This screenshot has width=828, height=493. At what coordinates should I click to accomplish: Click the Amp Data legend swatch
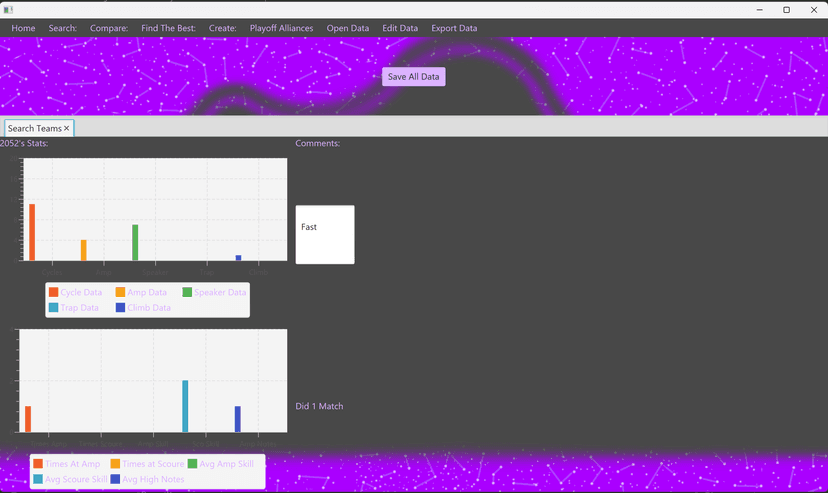point(120,292)
